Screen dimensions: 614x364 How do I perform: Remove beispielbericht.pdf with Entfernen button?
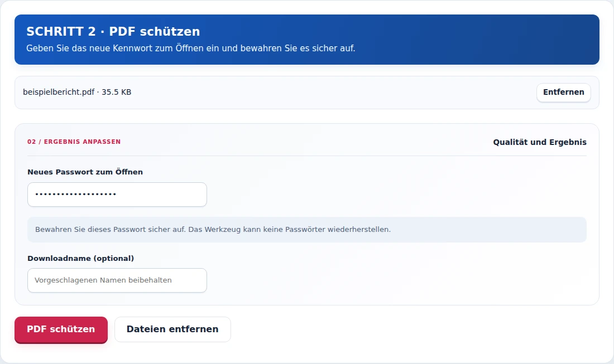pyautogui.click(x=564, y=93)
